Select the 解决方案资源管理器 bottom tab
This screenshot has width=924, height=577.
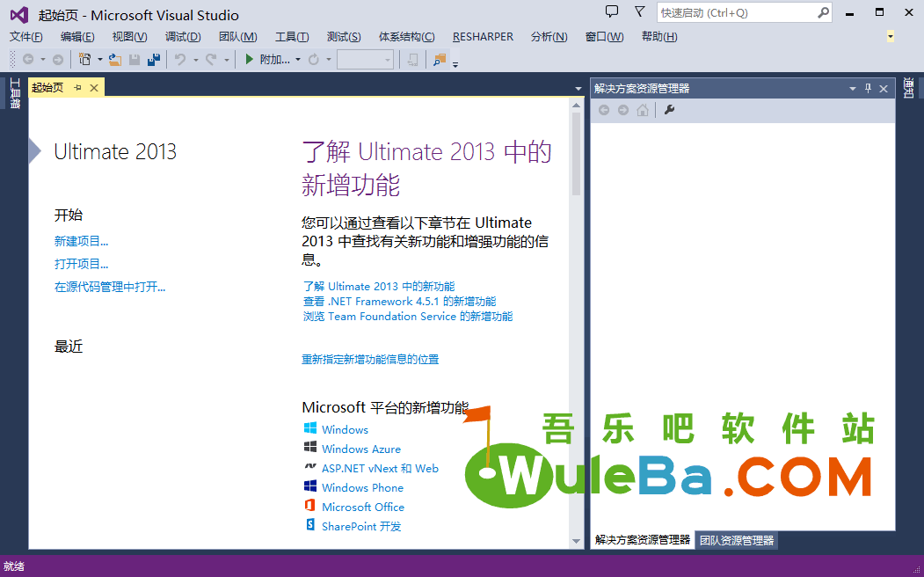click(643, 540)
